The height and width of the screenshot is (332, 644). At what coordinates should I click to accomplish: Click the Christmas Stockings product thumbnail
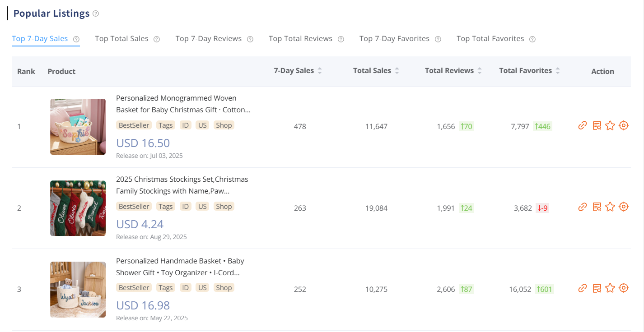tap(78, 208)
